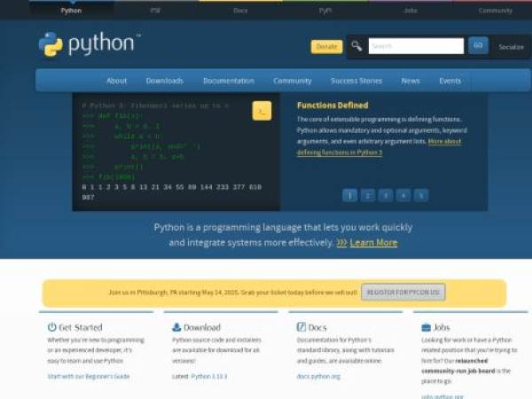This screenshot has height=399, width=532.
Task: Click the Get Started heading
Action: [81, 327]
